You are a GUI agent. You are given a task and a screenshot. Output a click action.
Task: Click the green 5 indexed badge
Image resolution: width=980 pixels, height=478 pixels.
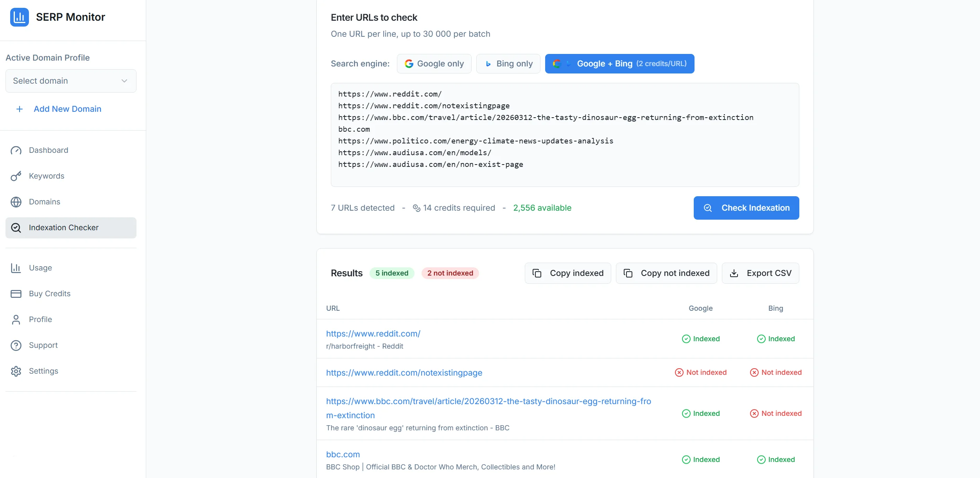[392, 273]
